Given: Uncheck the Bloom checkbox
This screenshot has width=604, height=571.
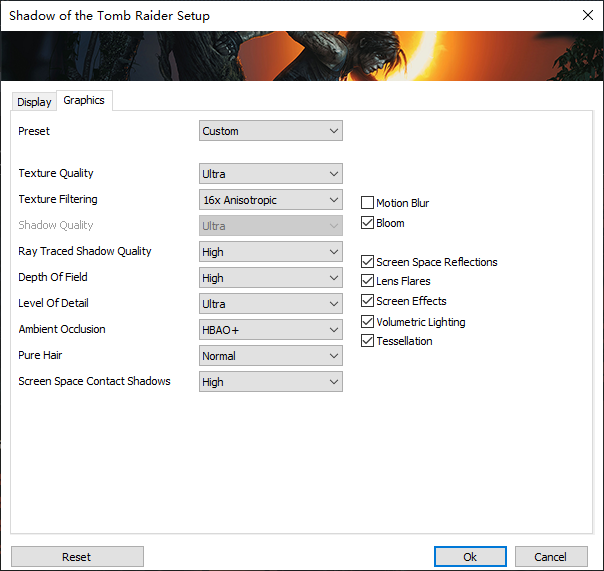Looking at the screenshot, I should coord(367,223).
